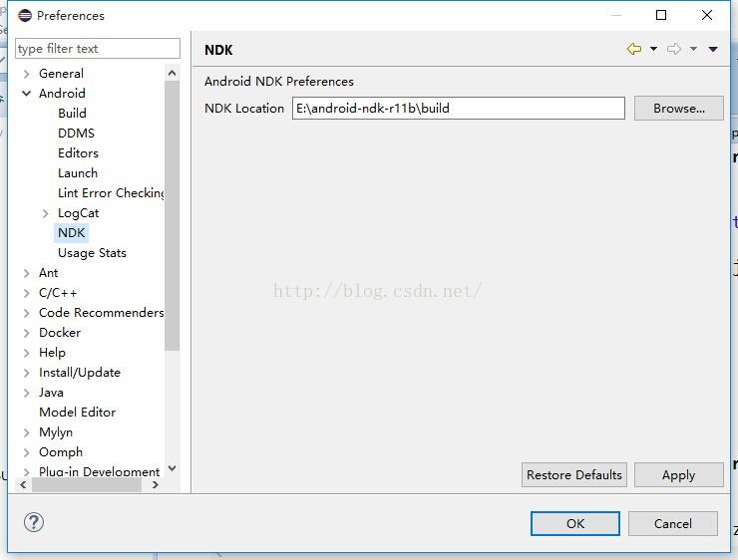This screenshot has height=560, width=738.
Task: Confirm with the OK button
Action: click(575, 523)
